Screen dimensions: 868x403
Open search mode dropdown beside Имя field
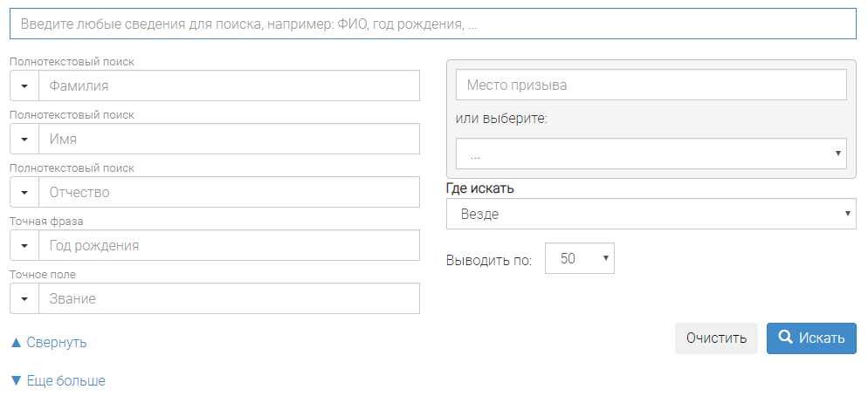(24, 139)
